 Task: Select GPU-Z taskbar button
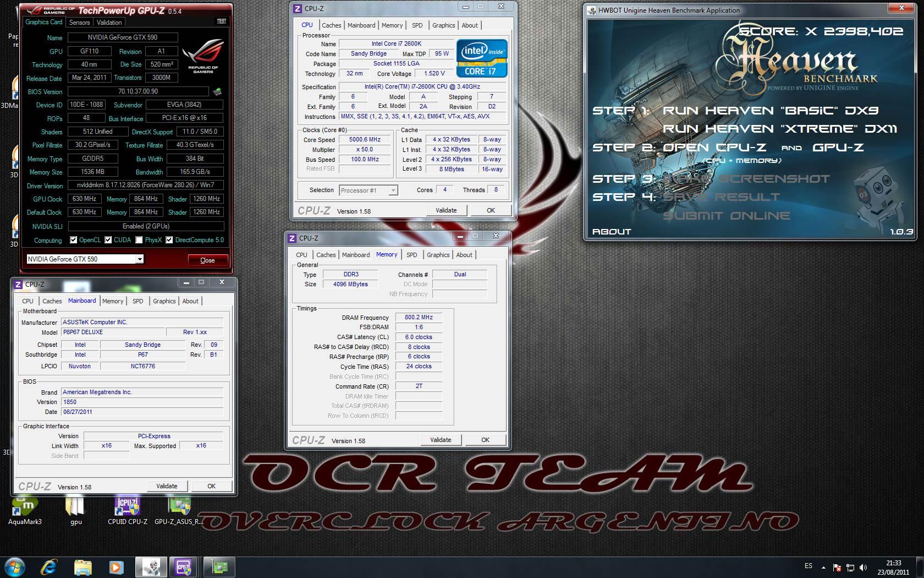[x=219, y=567]
